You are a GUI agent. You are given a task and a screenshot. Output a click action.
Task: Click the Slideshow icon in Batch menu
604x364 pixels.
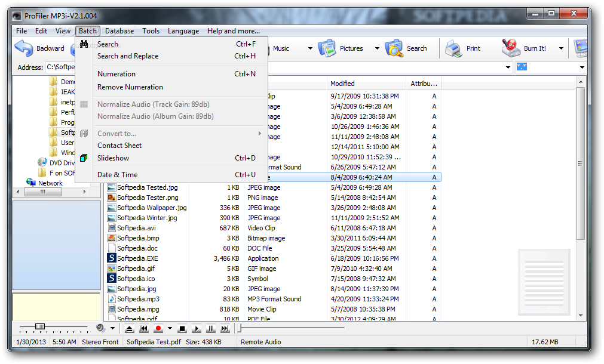tap(84, 158)
